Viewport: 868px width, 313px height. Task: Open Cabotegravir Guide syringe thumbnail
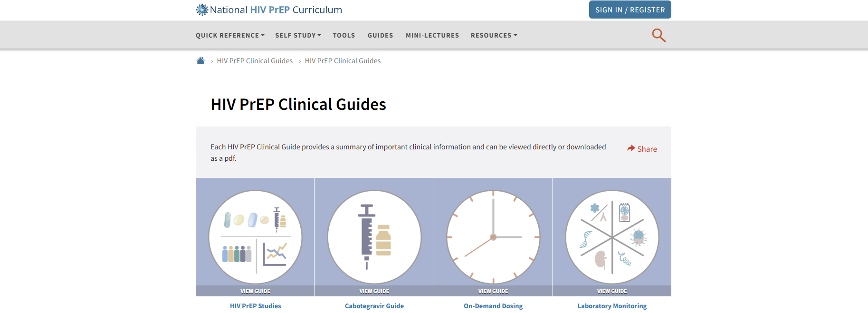point(374,237)
